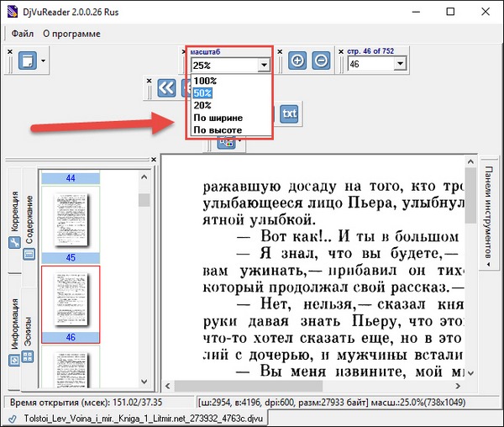The height and width of the screenshot is (427, 504).
Task: Switch to the Информация tab
Action: (14, 331)
